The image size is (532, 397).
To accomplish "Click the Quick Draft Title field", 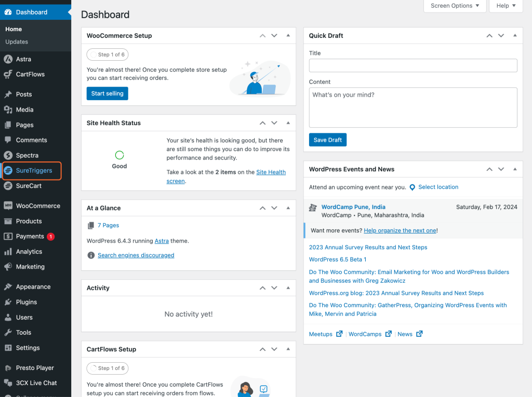I will click(413, 65).
